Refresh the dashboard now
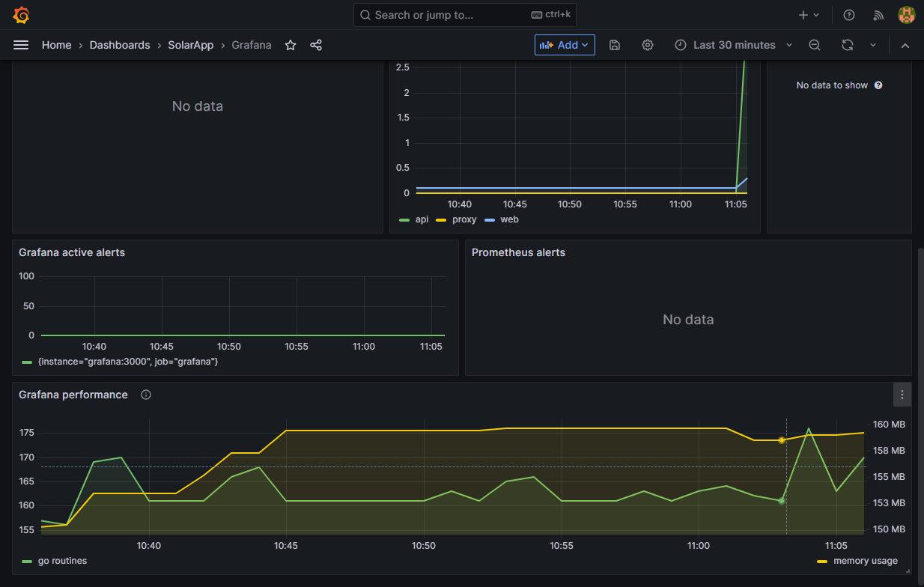 pyautogui.click(x=848, y=45)
